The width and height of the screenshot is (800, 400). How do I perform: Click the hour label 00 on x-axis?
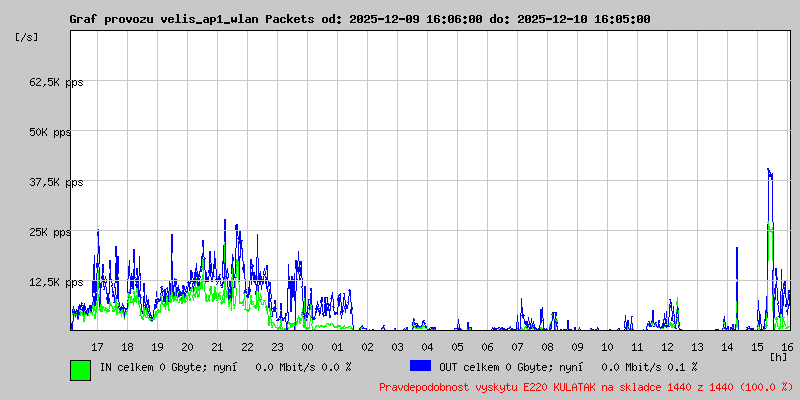tap(307, 347)
